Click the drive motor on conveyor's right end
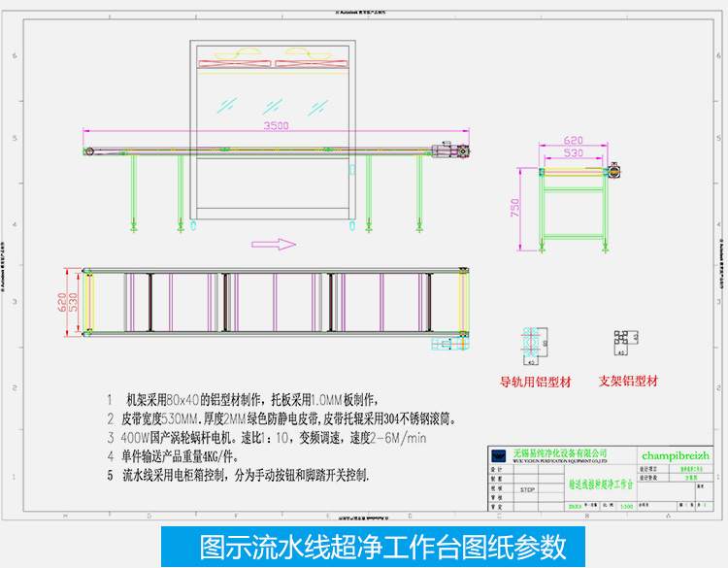Image resolution: width=728 pixels, height=568 pixels. (450, 150)
